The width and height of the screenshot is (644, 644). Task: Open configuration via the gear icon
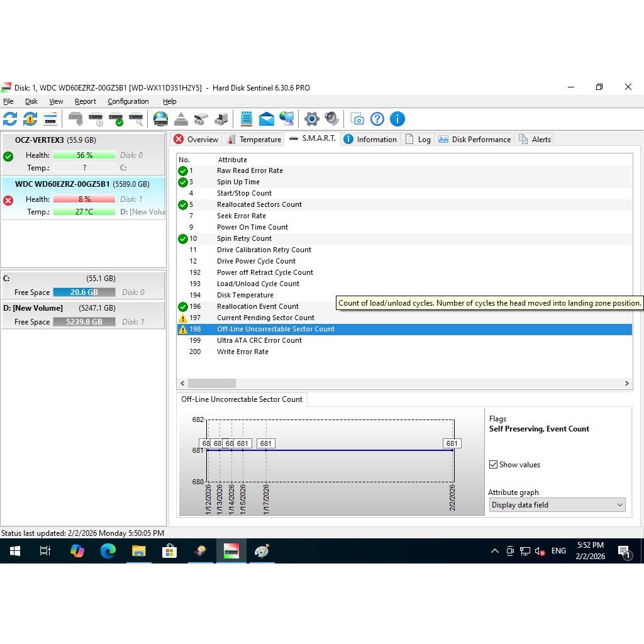click(311, 119)
